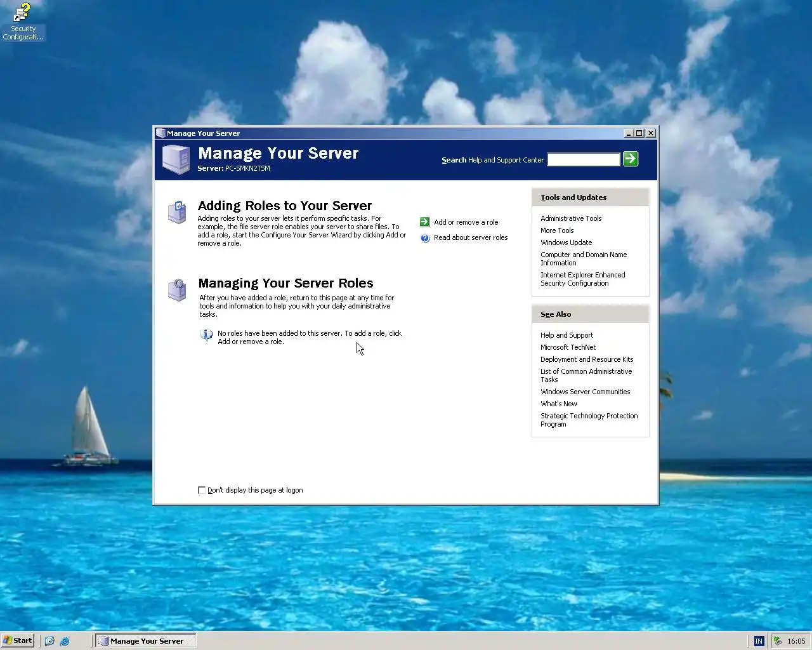The height and width of the screenshot is (650, 812).
Task: Open Deployment and Resource Kits link
Action: coord(587,359)
